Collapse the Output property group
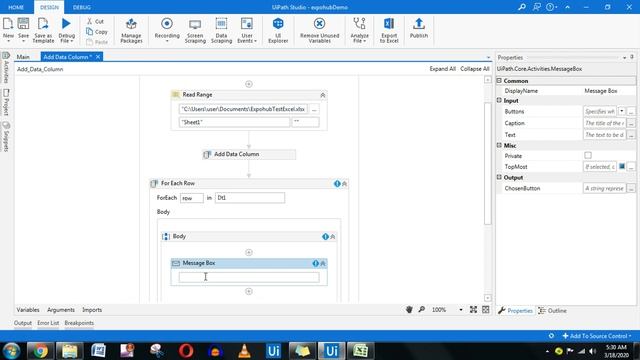Screen dimensions: 640x360 (499, 178)
